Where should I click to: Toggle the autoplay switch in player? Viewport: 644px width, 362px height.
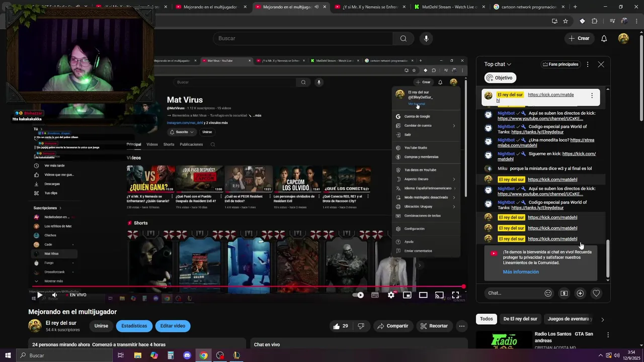pyautogui.click(x=358, y=295)
